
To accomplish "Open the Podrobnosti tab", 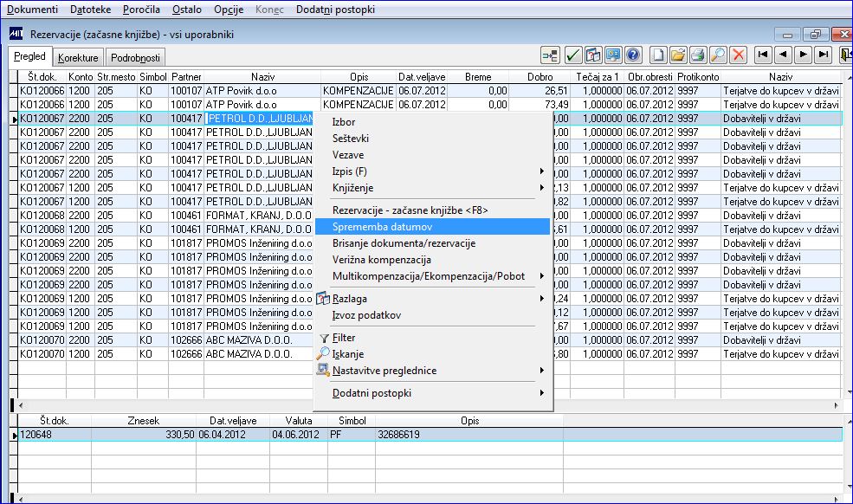I will [135, 58].
